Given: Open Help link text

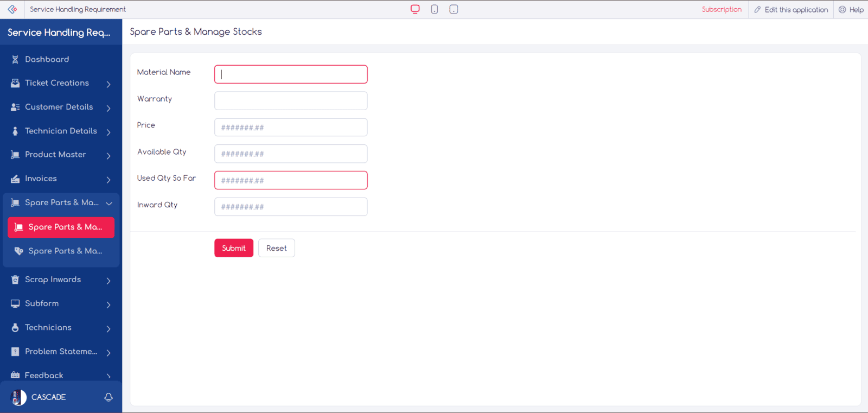Looking at the screenshot, I should 857,10.
